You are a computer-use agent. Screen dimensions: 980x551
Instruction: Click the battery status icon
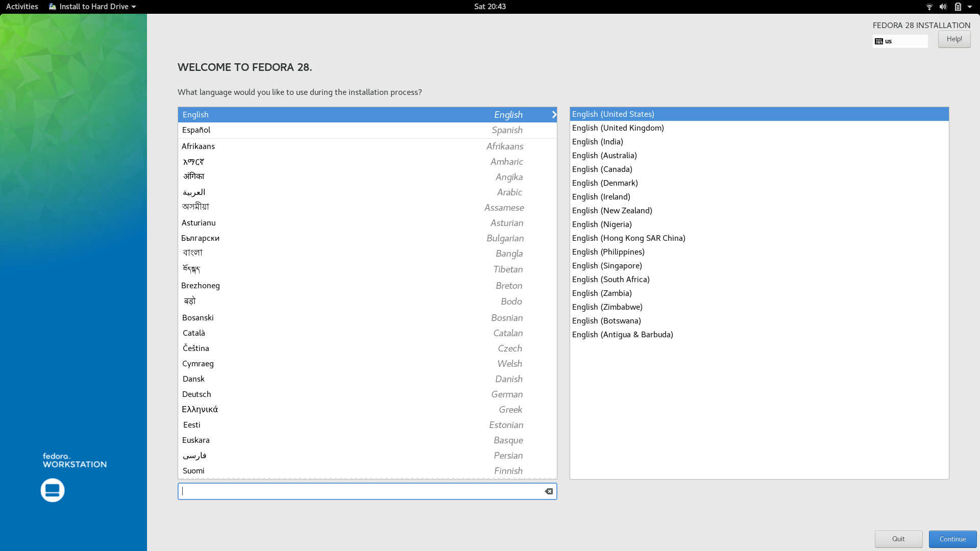click(x=958, y=7)
